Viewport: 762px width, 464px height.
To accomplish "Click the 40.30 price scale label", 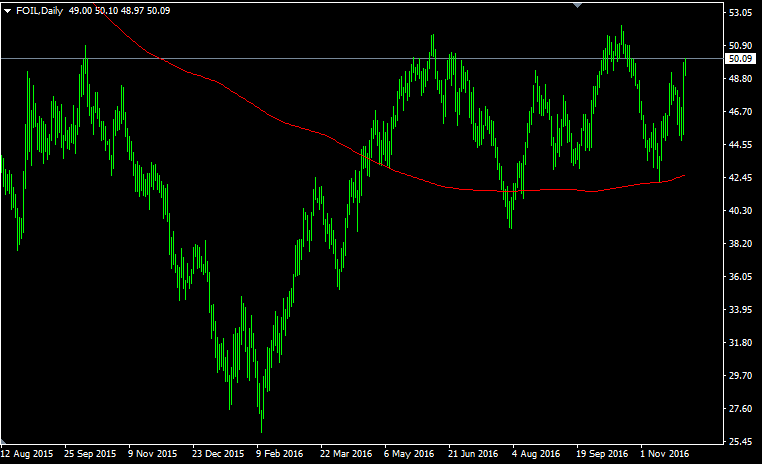I will point(741,211).
